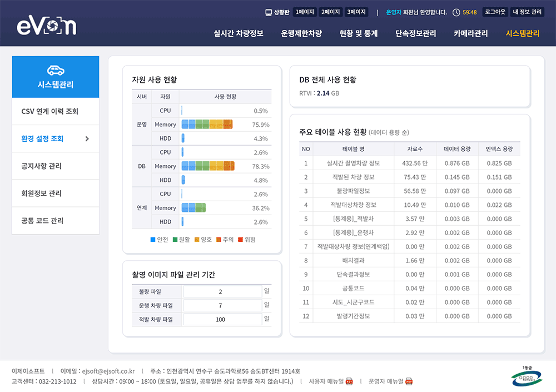Click the 내 정보 관리 button

[528, 12]
